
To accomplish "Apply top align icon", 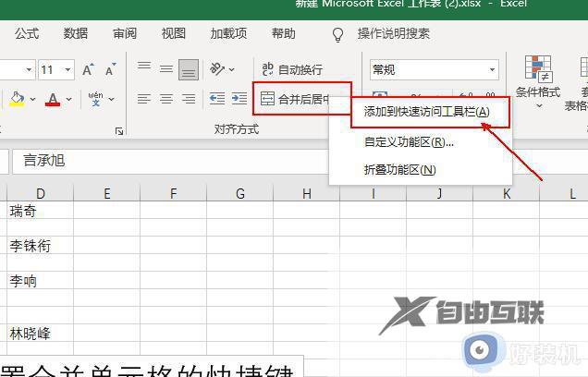I will [x=144, y=68].
